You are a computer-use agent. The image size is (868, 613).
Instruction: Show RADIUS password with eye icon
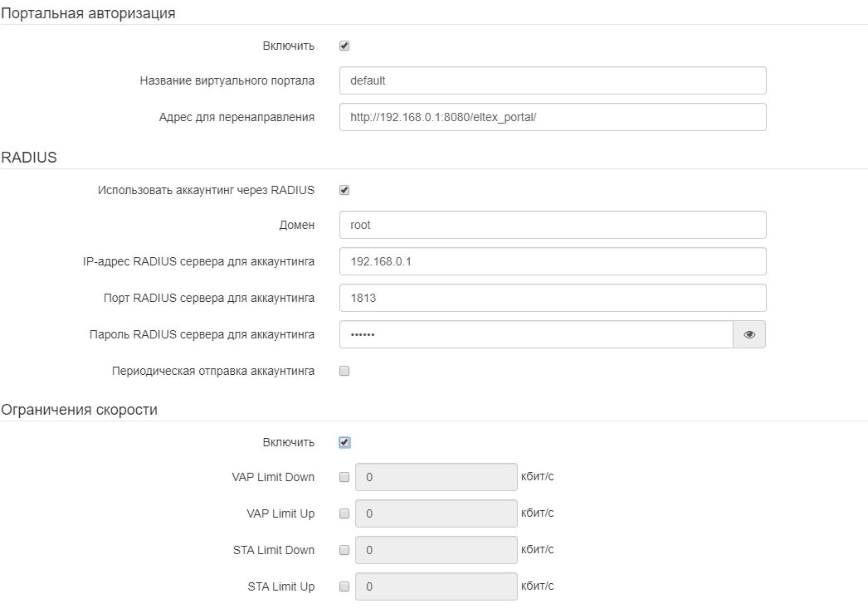pyautogui.click(x=749, y=335)
